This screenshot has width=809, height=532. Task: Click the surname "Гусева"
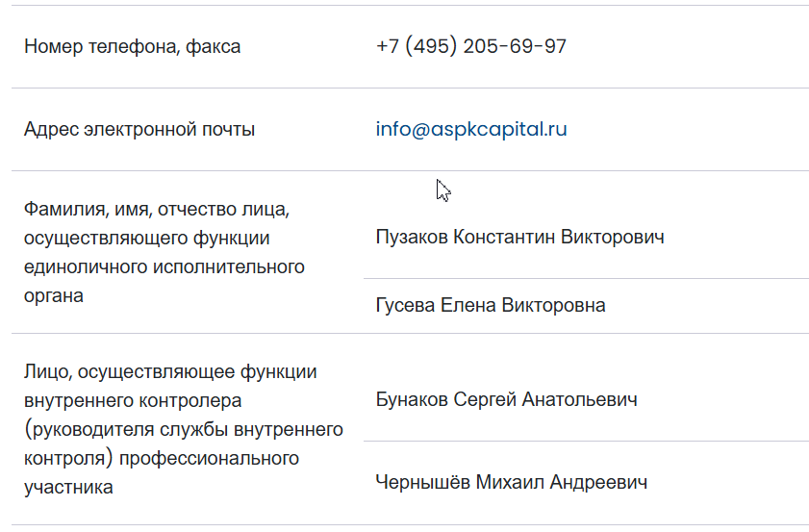pyautogui.click(x=404, y=306)
